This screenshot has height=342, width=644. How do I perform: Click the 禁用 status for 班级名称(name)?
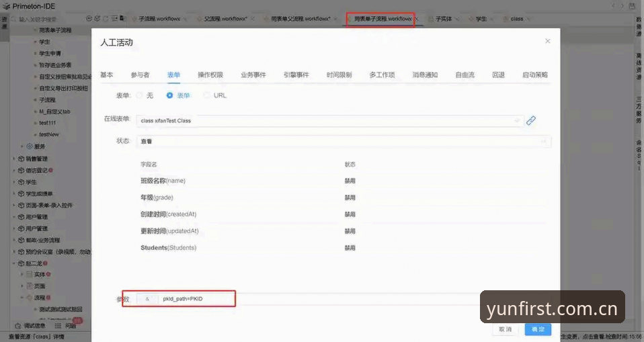click(350, 181)
